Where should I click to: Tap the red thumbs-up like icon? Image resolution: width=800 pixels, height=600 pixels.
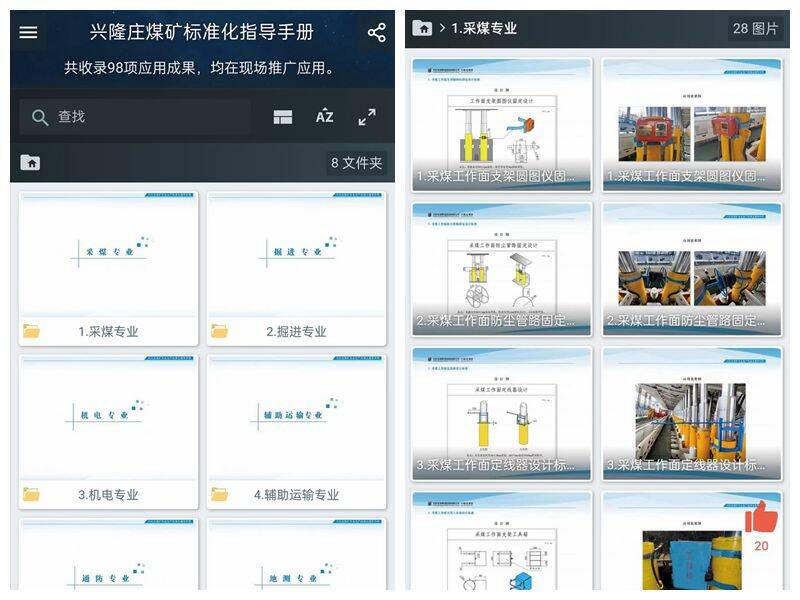pyautogui.click(x=761, y=517)
